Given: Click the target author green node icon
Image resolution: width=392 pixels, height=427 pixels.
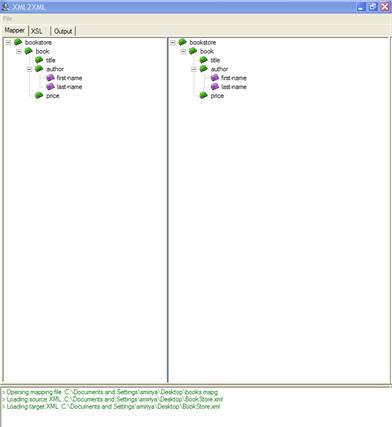Looking at the screenshot, I should pos(204,69).
